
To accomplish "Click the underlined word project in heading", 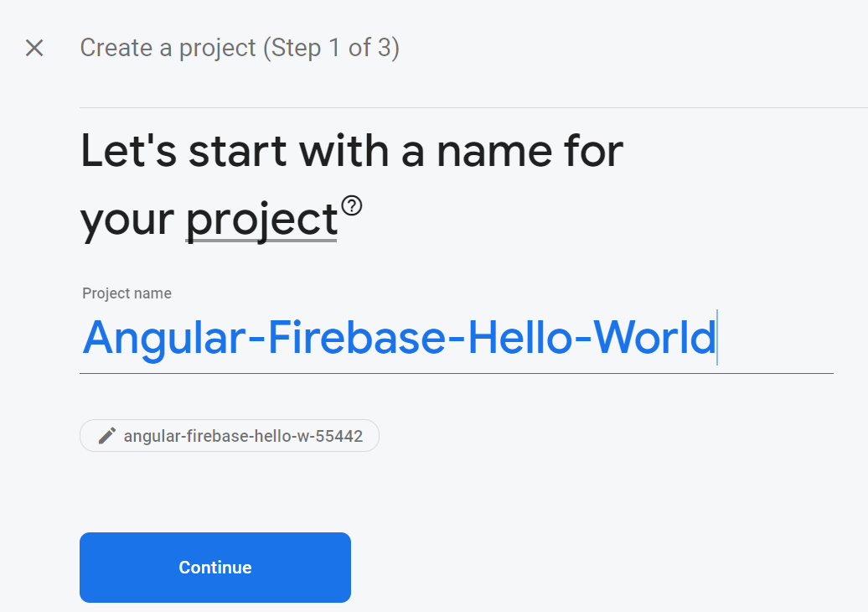I will [x=261, y=220].
